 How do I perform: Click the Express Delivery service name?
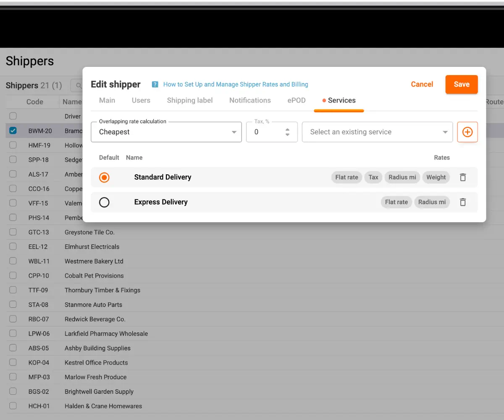[161, 202]
